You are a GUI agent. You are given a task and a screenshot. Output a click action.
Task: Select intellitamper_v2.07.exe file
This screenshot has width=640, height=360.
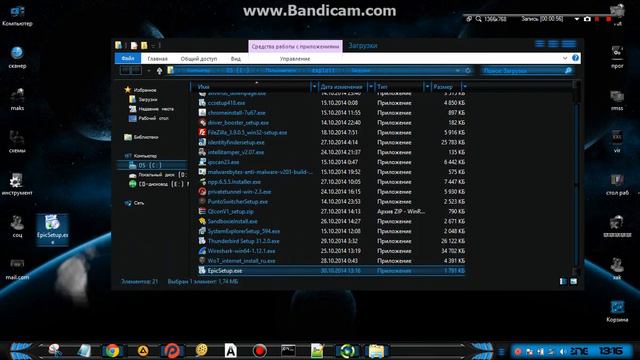pyautogui.click(x=236, y=152)
